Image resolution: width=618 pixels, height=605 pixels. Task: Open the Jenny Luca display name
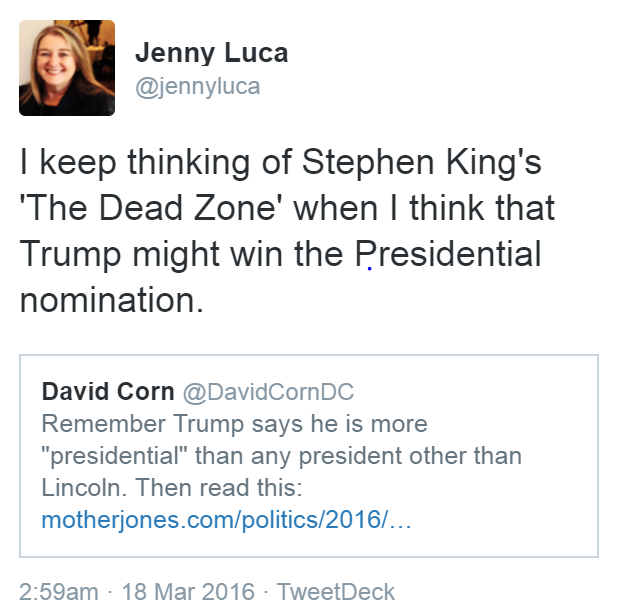click(211, 53)
